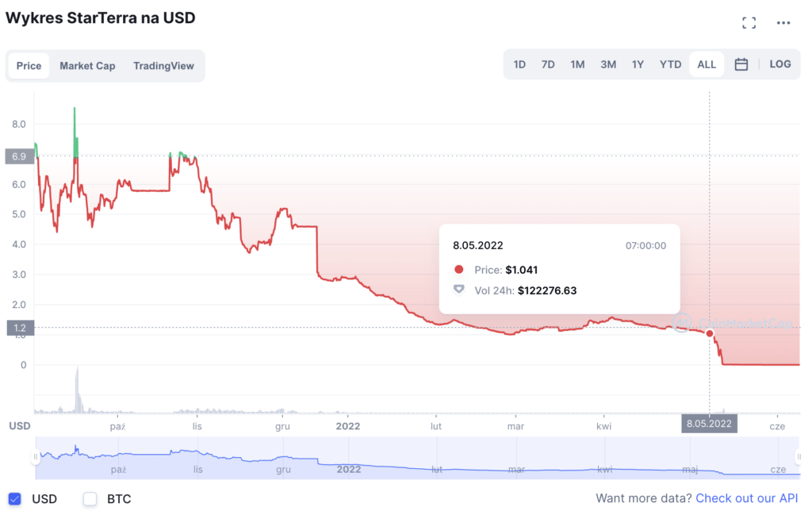
Task: Click right handle of range selector
Action: (796, 457)
